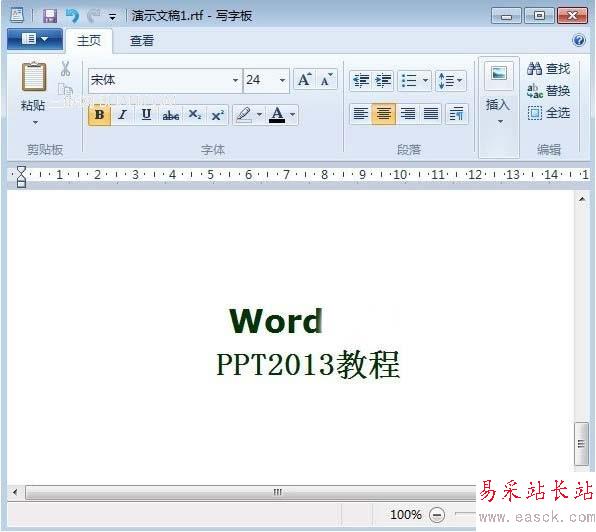Align text left
This screenshot has width=596, height=532.
360,114
